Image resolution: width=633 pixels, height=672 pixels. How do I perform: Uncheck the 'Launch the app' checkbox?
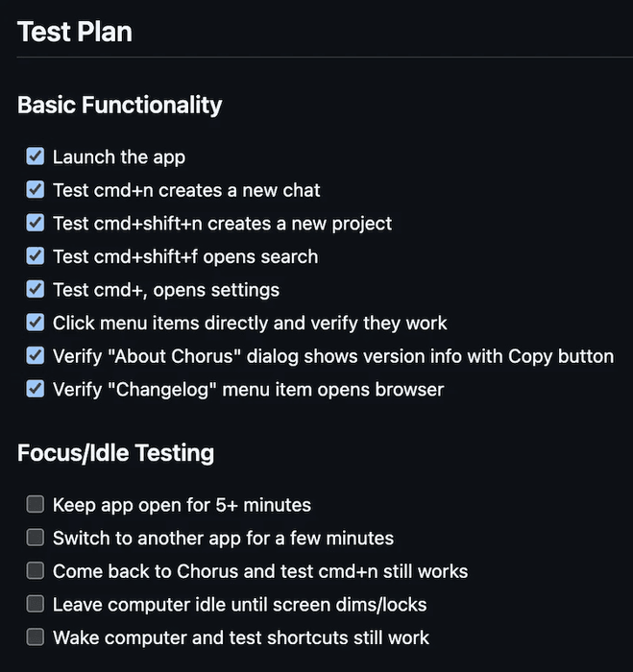(x=36, y=156)
